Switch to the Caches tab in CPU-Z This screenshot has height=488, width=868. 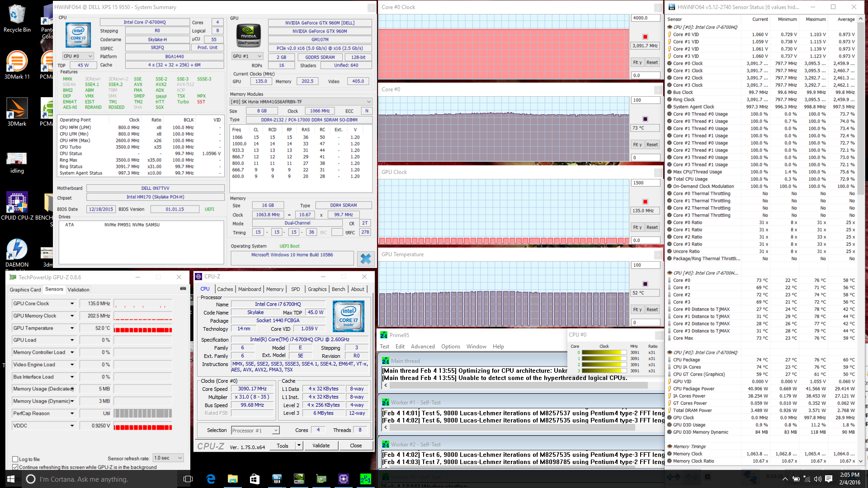pos(225,289)
